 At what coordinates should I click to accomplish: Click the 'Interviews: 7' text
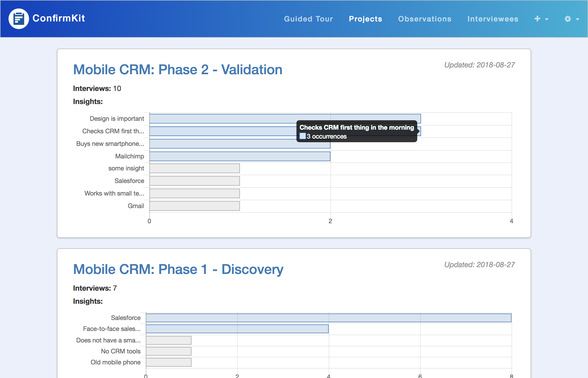[95, 288]
